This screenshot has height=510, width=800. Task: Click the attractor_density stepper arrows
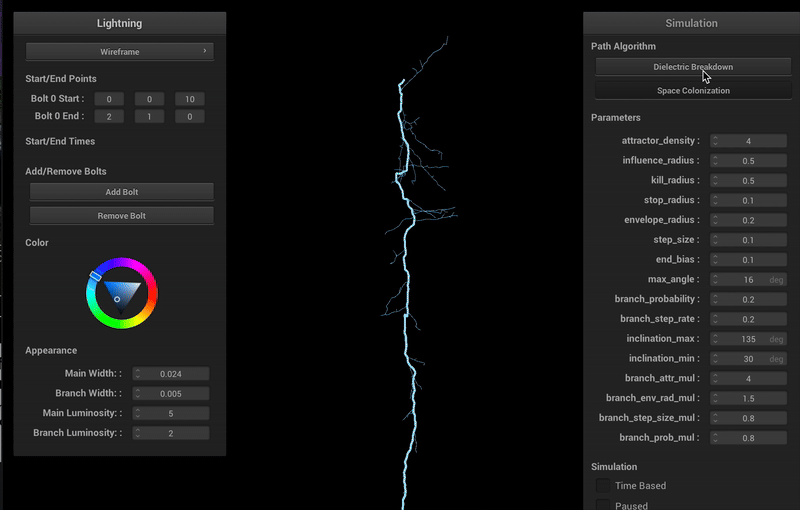point(715,141)
